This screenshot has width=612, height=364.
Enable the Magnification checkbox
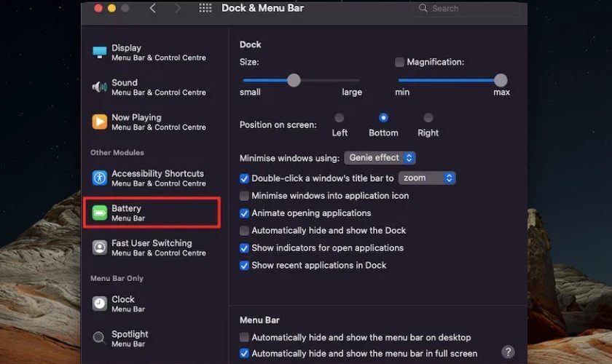(x=399, y=63)
